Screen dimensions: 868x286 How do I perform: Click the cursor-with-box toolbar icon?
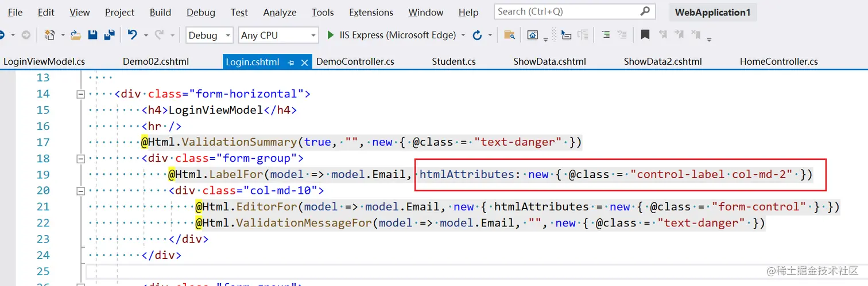point(566,35)
